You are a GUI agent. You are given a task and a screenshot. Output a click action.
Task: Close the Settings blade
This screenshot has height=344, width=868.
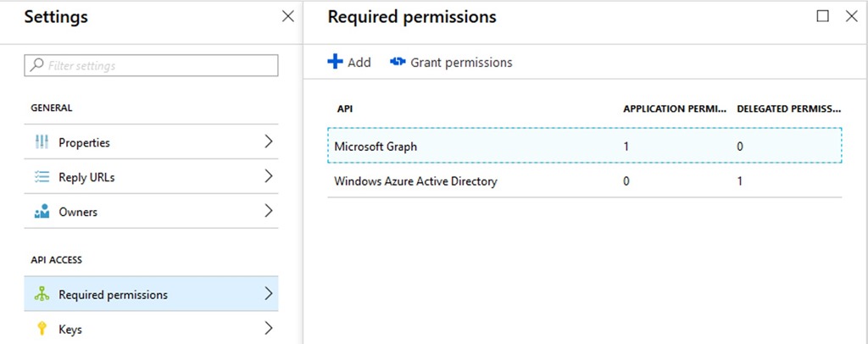[287, 16]
